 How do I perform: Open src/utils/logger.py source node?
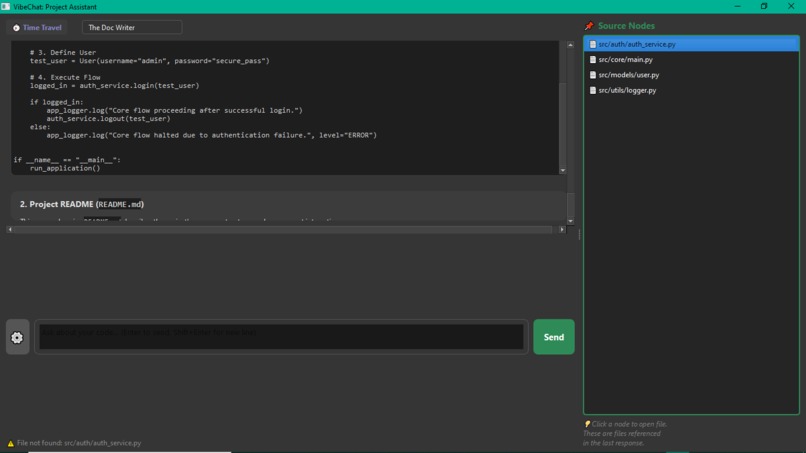pyautogui.click(x=691, y=90)
